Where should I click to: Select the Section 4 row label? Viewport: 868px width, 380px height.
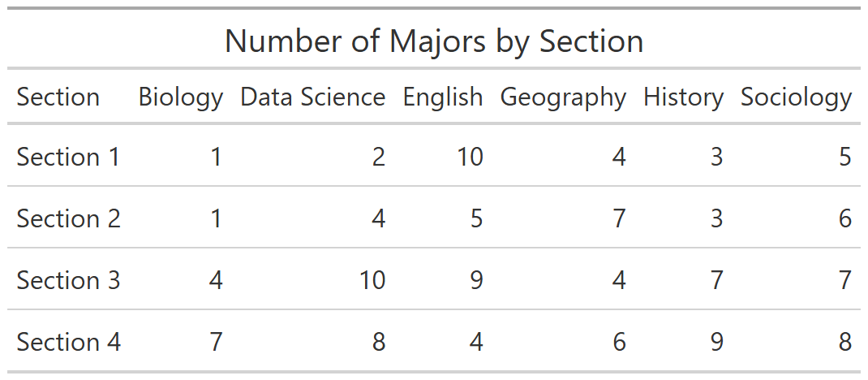(x=68, y=342)
